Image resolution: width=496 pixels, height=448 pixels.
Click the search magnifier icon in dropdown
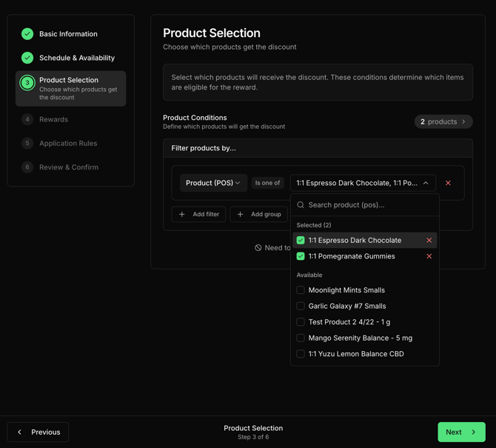coord(301,205)
